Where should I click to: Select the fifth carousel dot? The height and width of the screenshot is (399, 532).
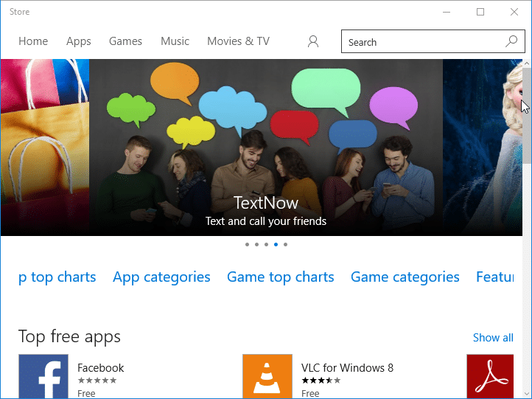(285, 244)
